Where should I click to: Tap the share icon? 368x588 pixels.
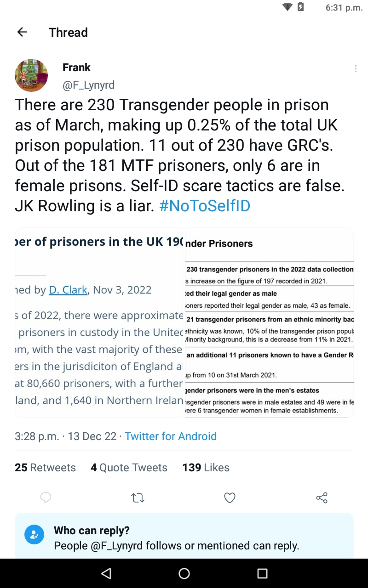pyautogui.click(x=322, y=498)
